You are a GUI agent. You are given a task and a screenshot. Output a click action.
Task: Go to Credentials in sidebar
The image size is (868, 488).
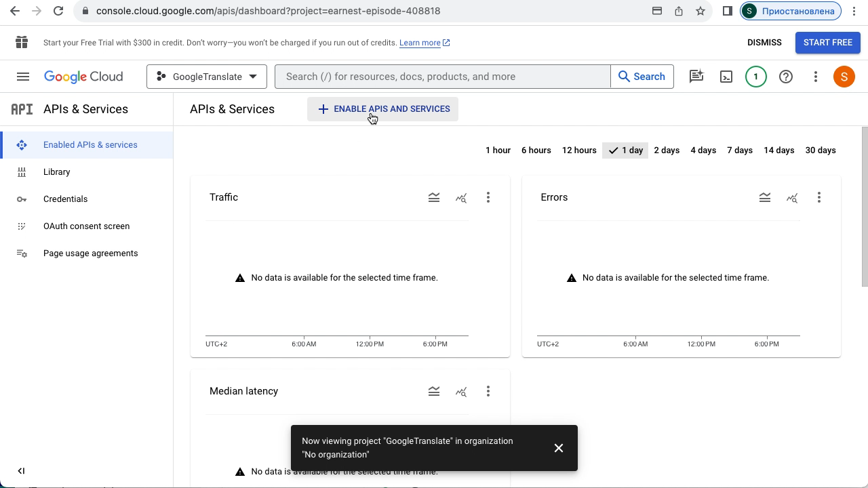(65, 199)
